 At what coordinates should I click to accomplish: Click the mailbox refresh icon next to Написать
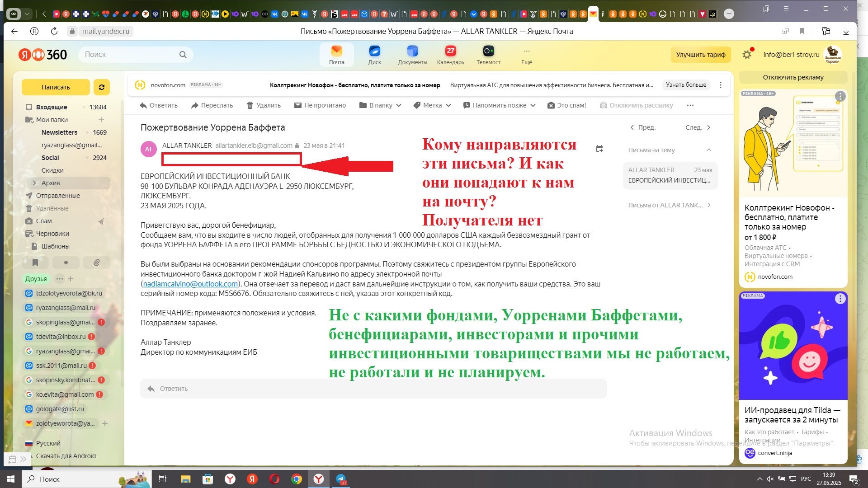[102, 87]
